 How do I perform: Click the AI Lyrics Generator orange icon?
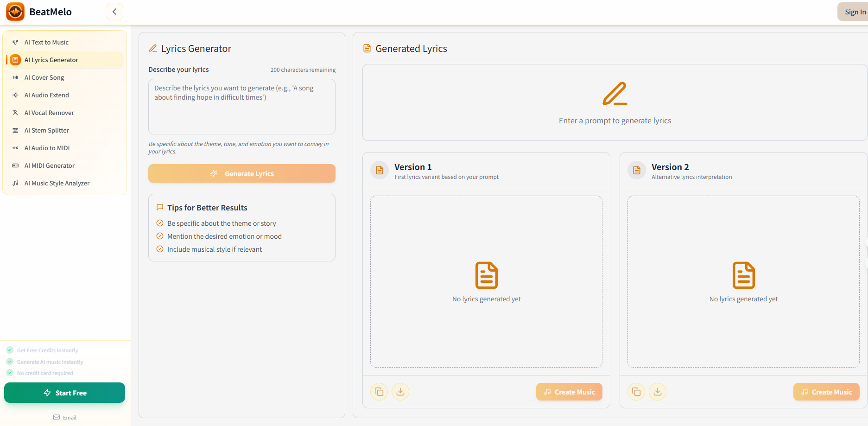(x=15, y=60)
